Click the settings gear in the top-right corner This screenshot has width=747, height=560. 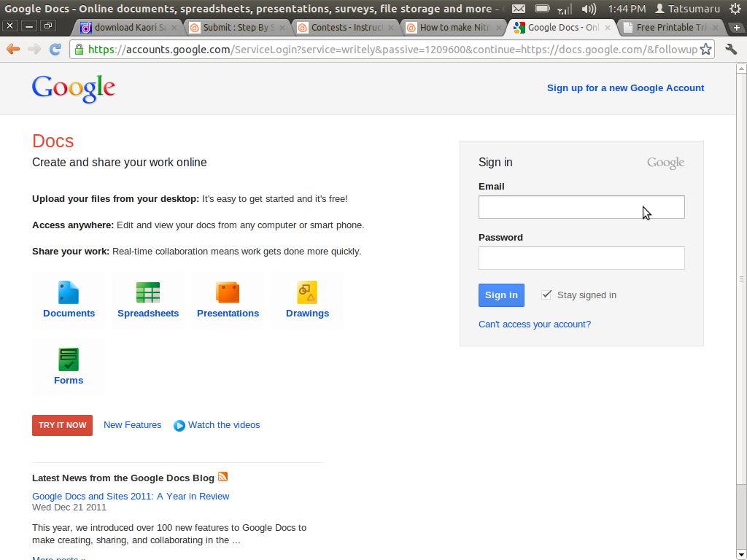(x=736, y=9)
